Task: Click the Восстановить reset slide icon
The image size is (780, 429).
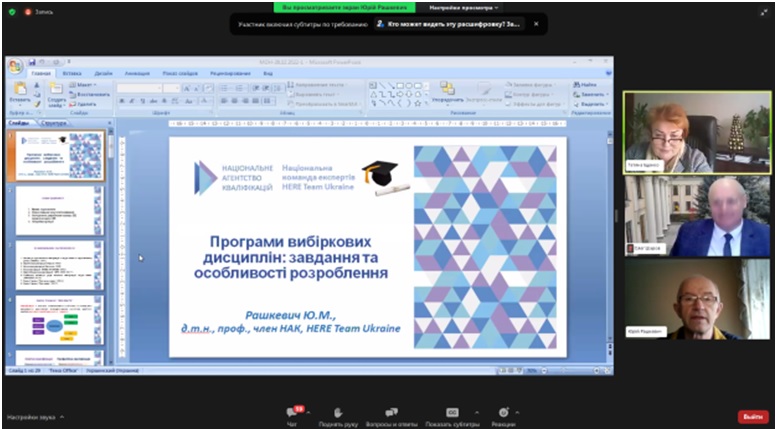Action: pyautogui.click(x=72, y=94)
